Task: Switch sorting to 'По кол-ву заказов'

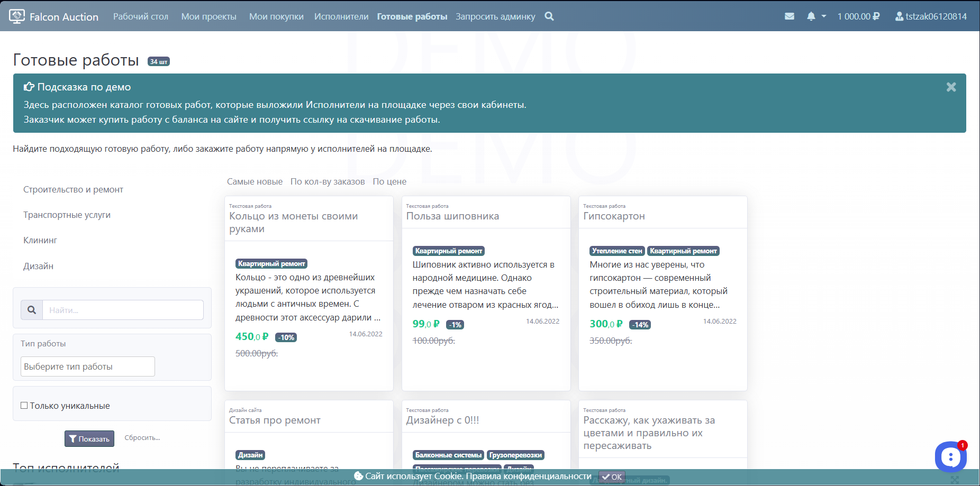Action: 327,181
